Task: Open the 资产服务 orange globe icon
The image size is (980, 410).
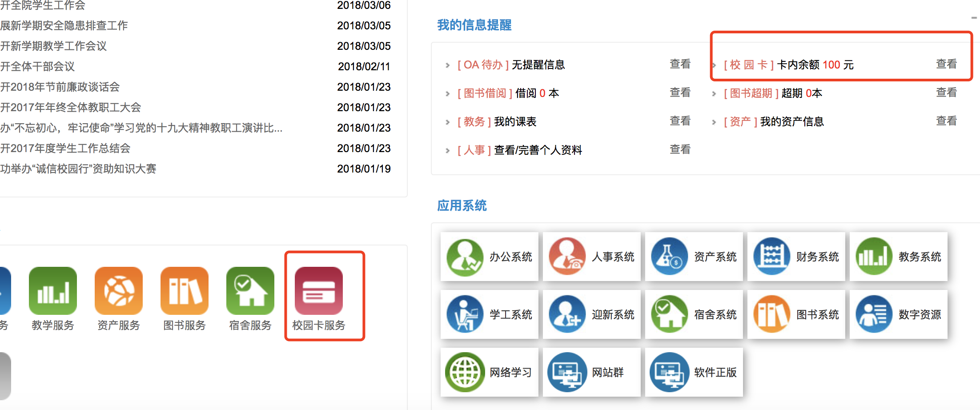Action: (x=119, y=291)
